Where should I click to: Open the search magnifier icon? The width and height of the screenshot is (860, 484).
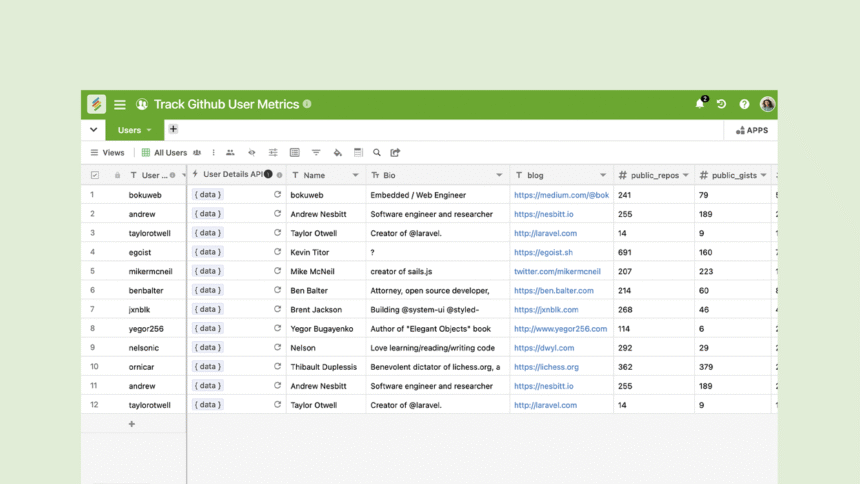point(377,153)
